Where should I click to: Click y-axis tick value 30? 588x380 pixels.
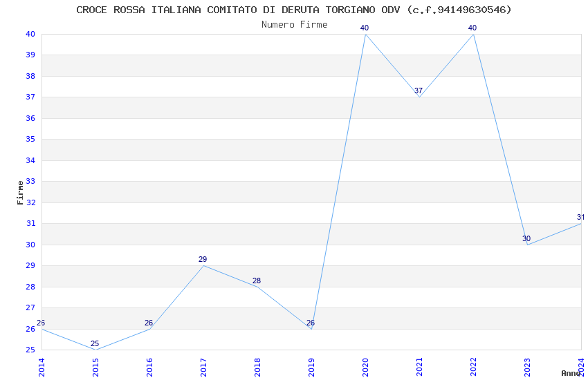30,245
